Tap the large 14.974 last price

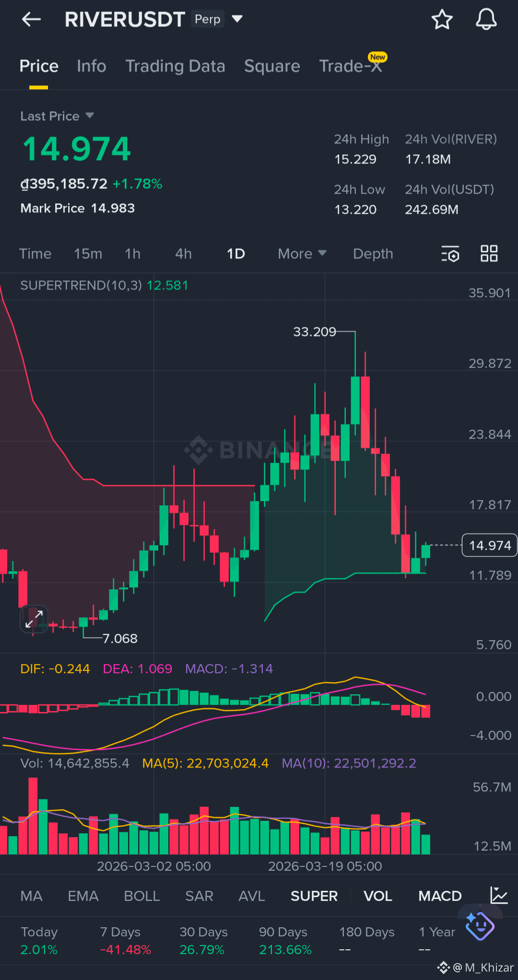77,149
